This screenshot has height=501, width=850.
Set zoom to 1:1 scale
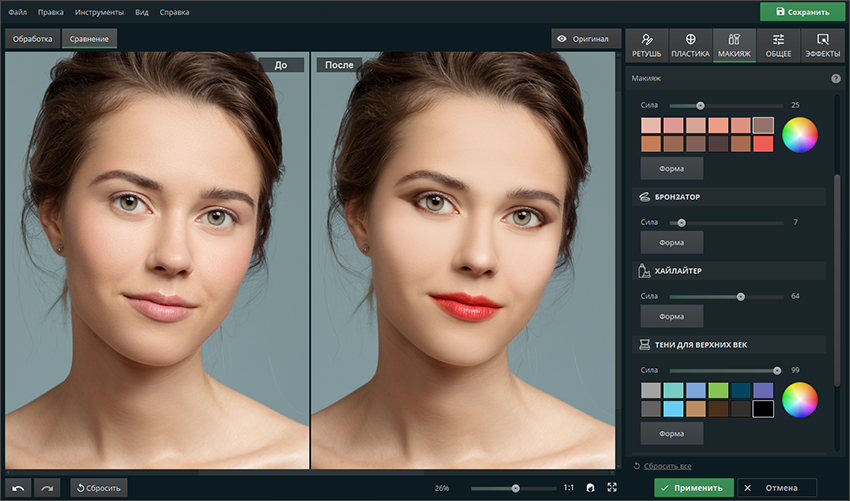[568, 488]
